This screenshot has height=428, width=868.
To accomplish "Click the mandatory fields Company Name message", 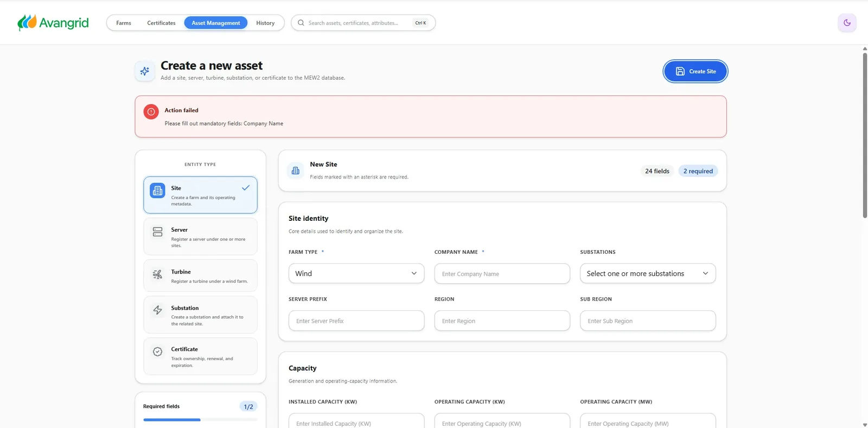I will [x=224, y=124].
